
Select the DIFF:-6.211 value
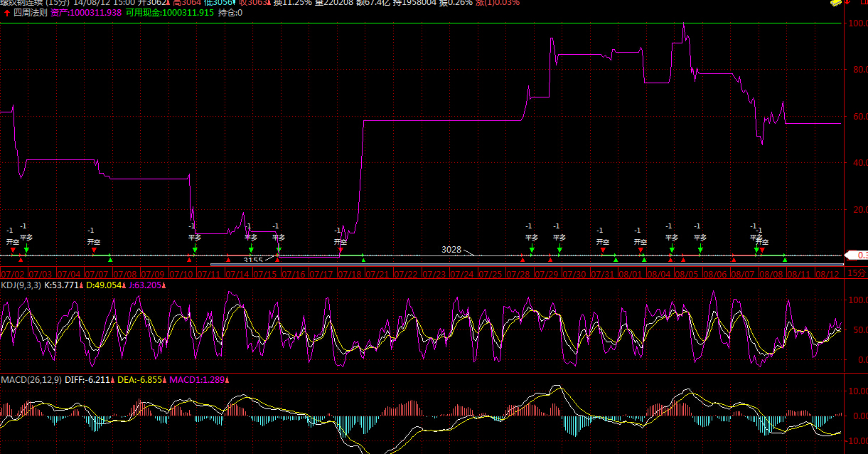86,380
